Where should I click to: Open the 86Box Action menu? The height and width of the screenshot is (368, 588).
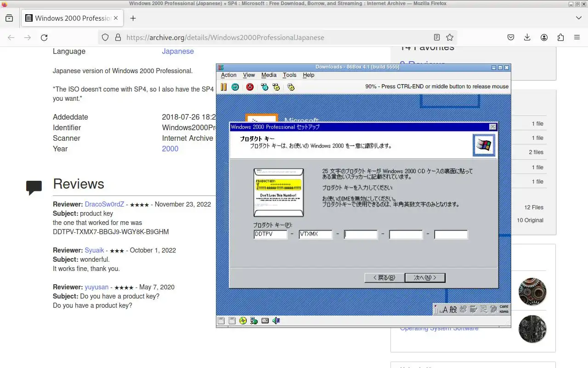click(x=229, y=75)
